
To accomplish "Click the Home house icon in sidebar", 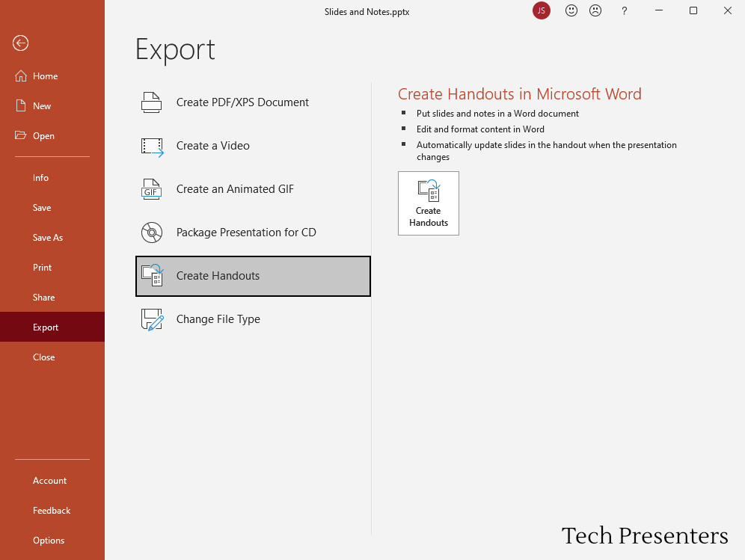I will coord(20,76).
